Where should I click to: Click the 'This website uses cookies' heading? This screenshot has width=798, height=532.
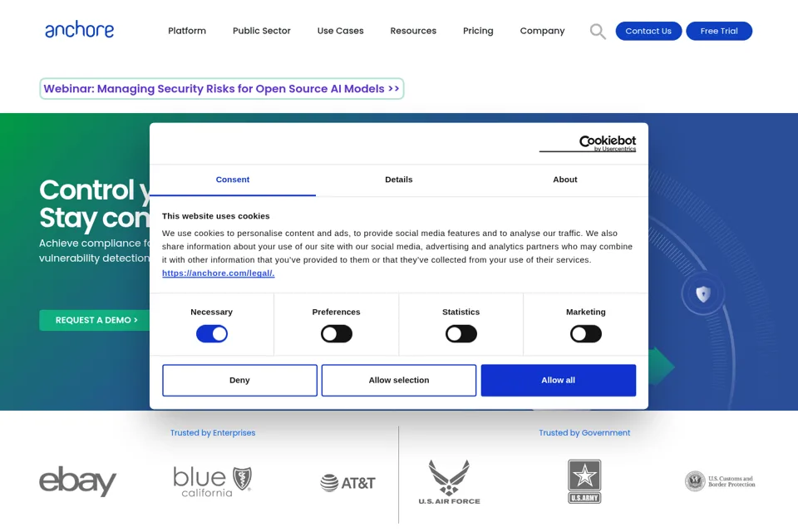click(x=216, y=216)
